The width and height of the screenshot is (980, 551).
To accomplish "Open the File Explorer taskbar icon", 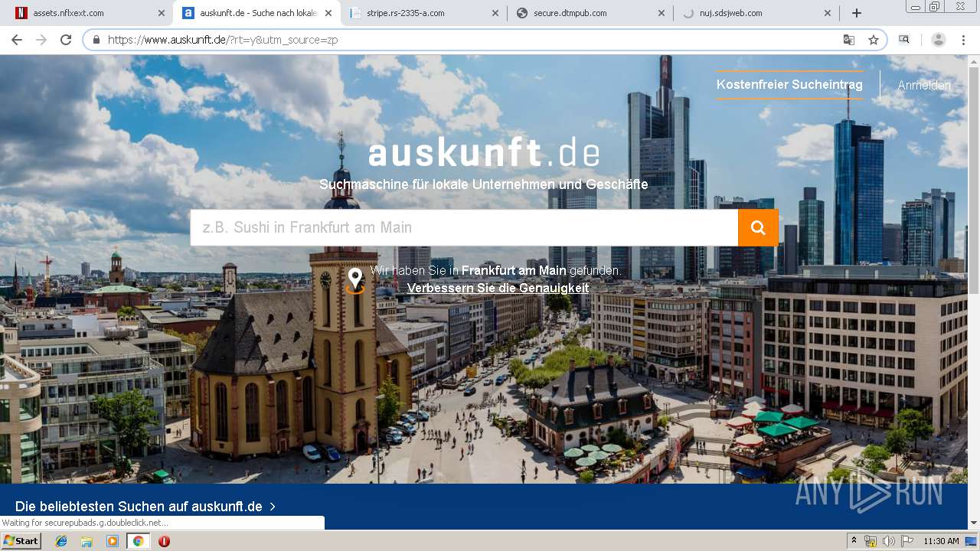I will [87, 541].
